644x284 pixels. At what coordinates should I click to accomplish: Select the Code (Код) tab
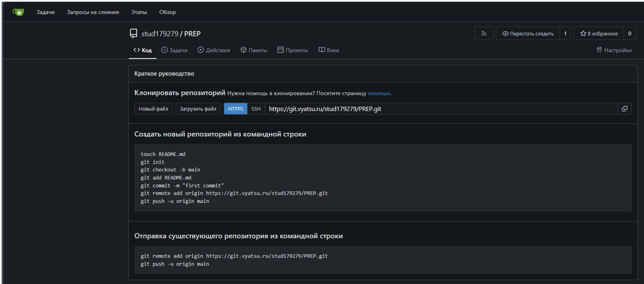pyautogui.click(x=143, y=50)
